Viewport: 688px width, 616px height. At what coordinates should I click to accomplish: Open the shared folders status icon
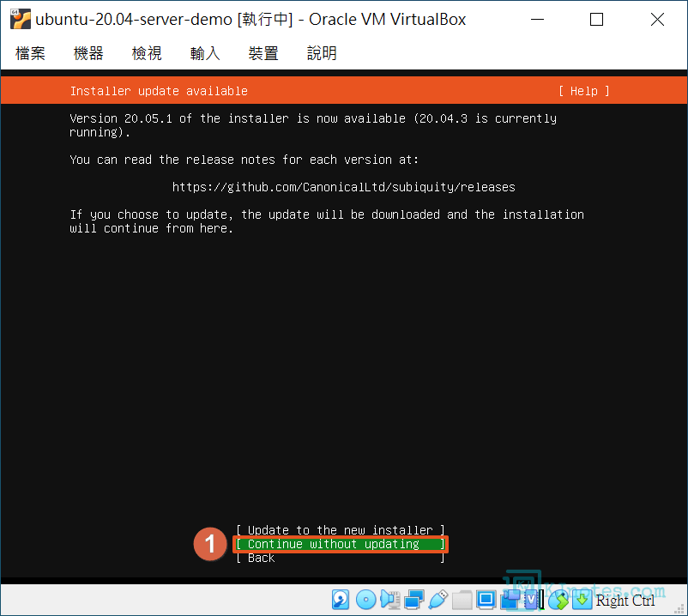click(462, 599)
